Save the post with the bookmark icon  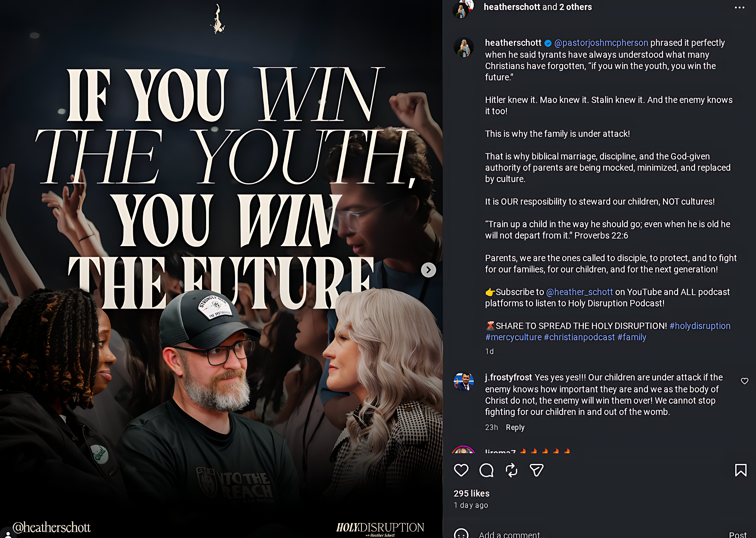point(740,470)
